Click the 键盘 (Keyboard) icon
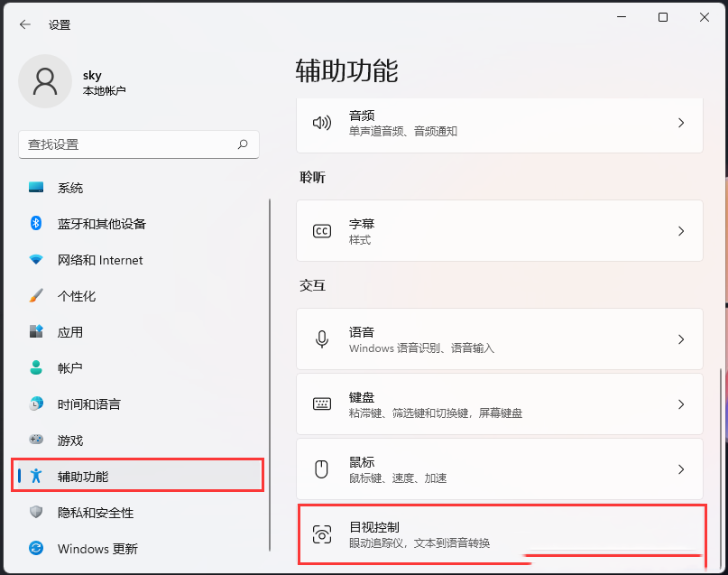The height and width of the screenshot is (575, 728). point(321,404)
